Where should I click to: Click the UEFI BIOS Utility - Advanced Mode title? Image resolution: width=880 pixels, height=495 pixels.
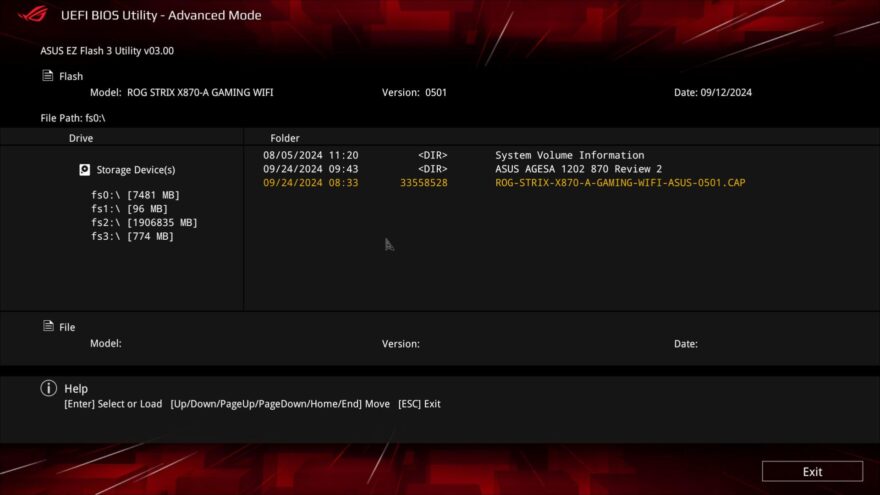[x=161, y=15]
